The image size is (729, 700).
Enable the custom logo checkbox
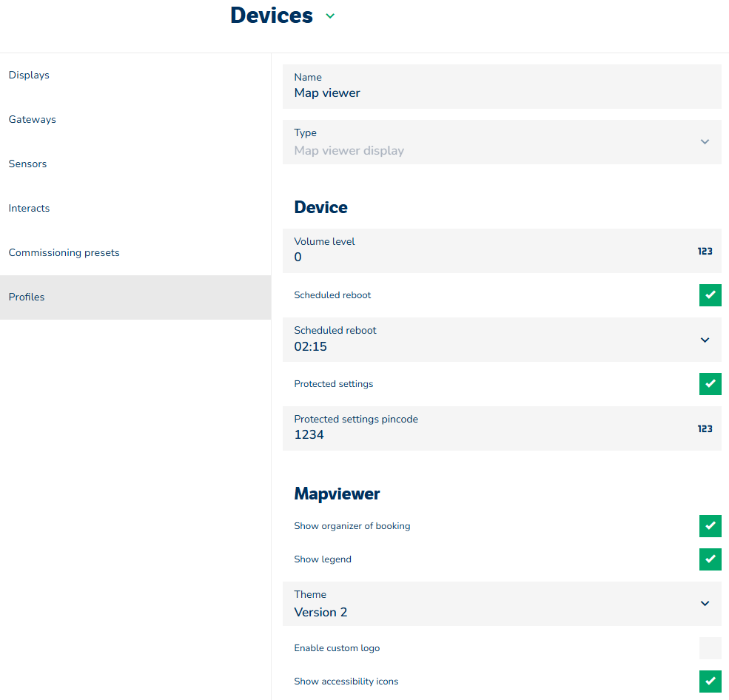click(710, 648)
